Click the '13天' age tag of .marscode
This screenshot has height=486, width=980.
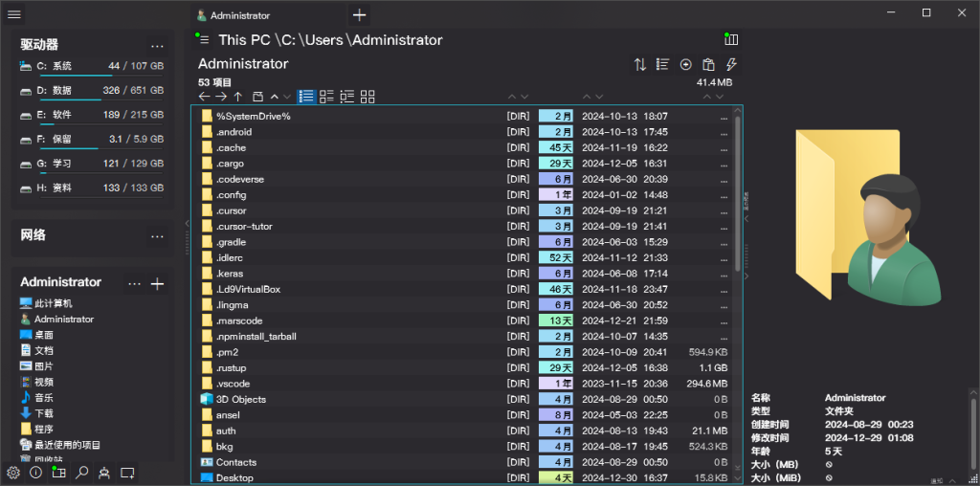(556, 320)
